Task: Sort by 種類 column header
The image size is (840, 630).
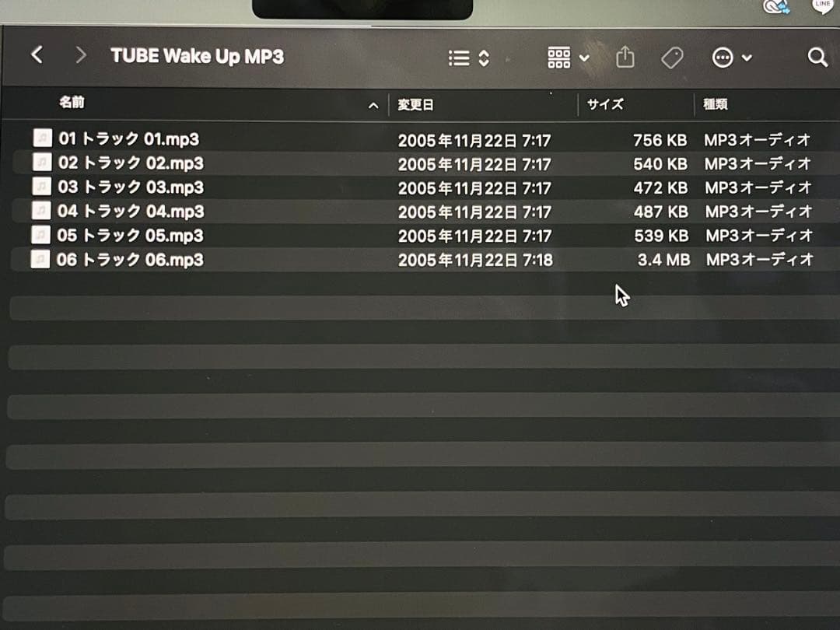Action: click(715, 104)
